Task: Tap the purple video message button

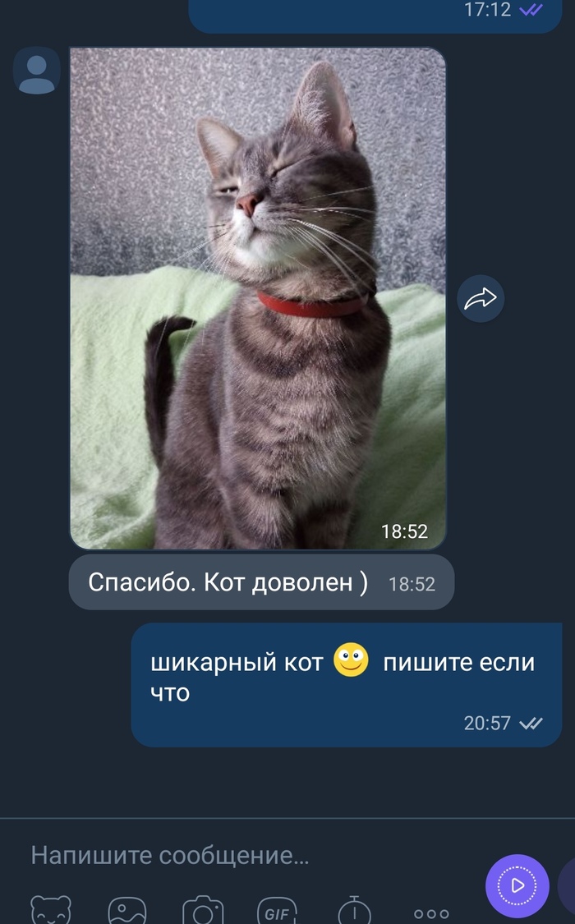Action: (x=517, y=885)
